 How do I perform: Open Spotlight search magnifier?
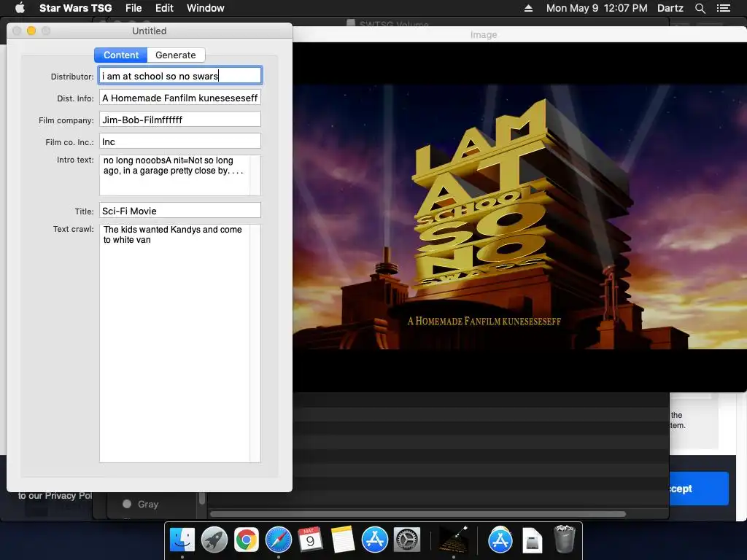click(x=700, y=7)
